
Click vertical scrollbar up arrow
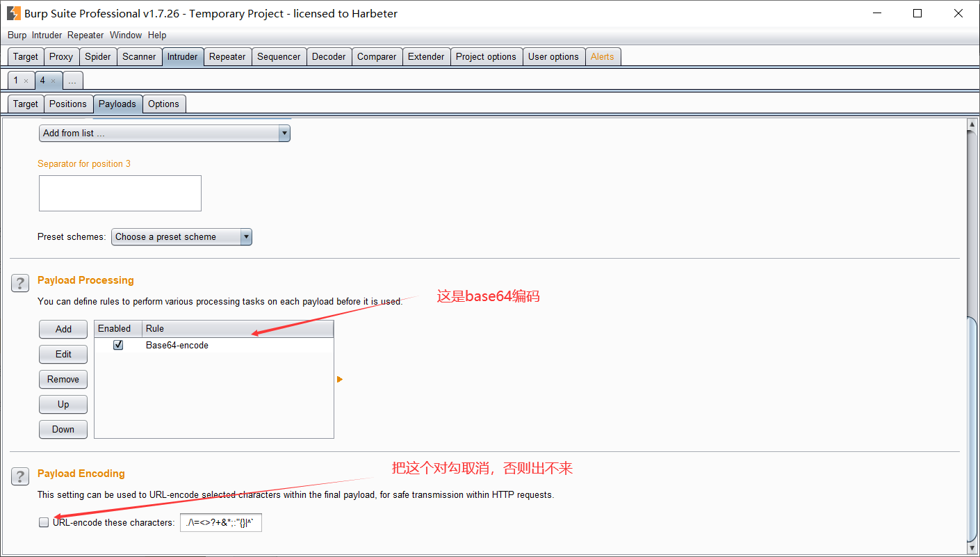972,124
